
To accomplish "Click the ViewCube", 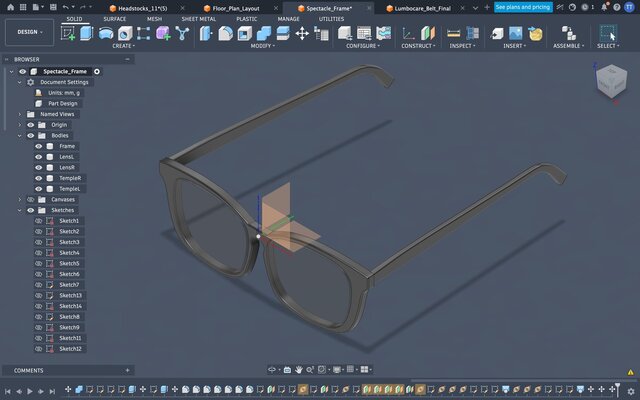I will tap(611, 81).
